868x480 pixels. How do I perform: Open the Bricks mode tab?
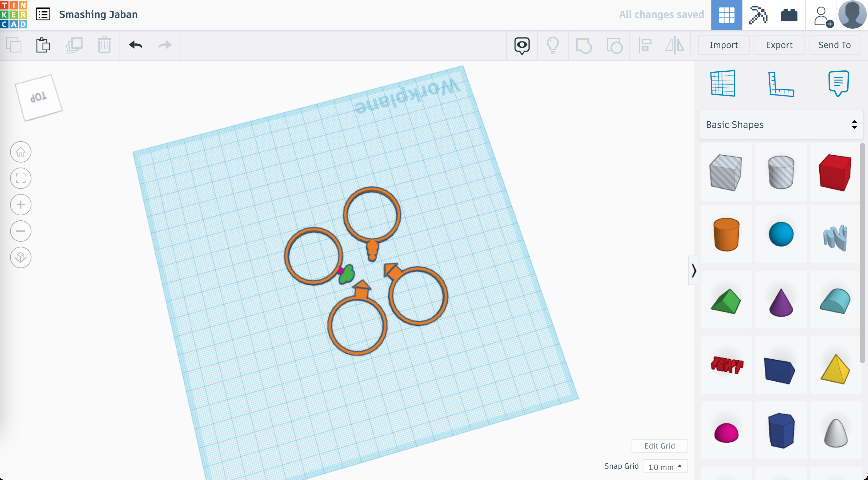tap(789, 15)
